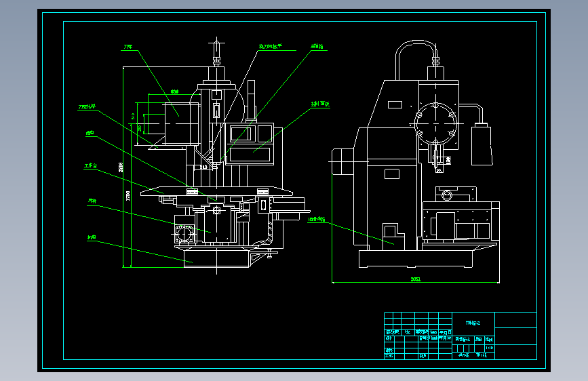
Task: Select the '工作台' leader label
Action: pos(91,165)
